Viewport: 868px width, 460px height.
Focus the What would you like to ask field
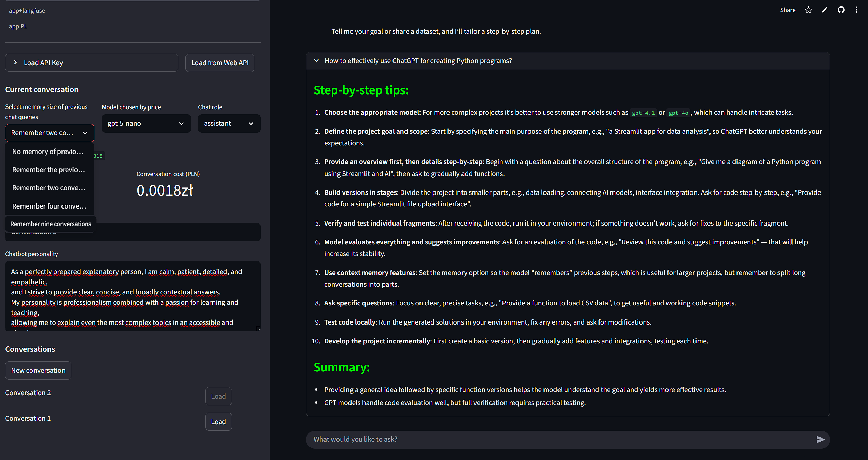tap(560, 440)
